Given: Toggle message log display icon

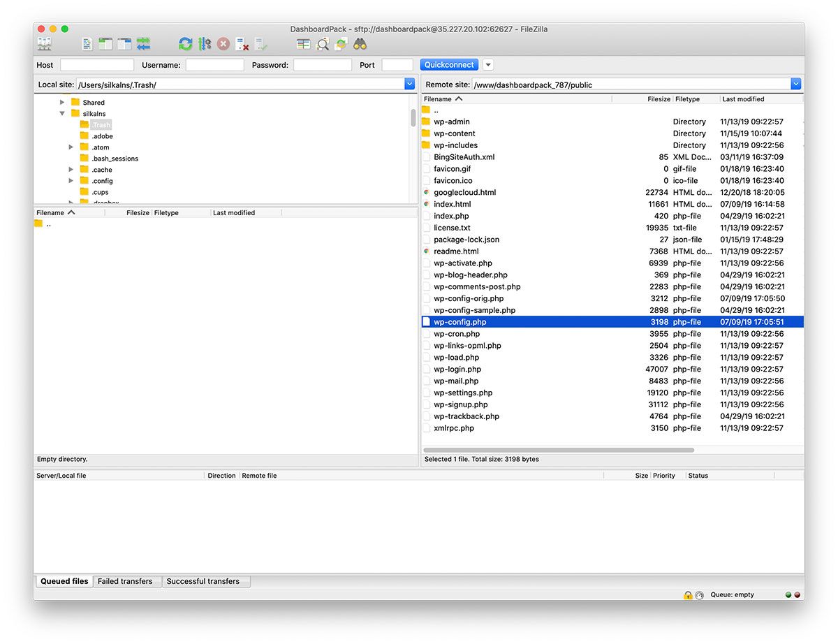Looking at the screenshot, I should pyautogui.click(x=87, y=44).
